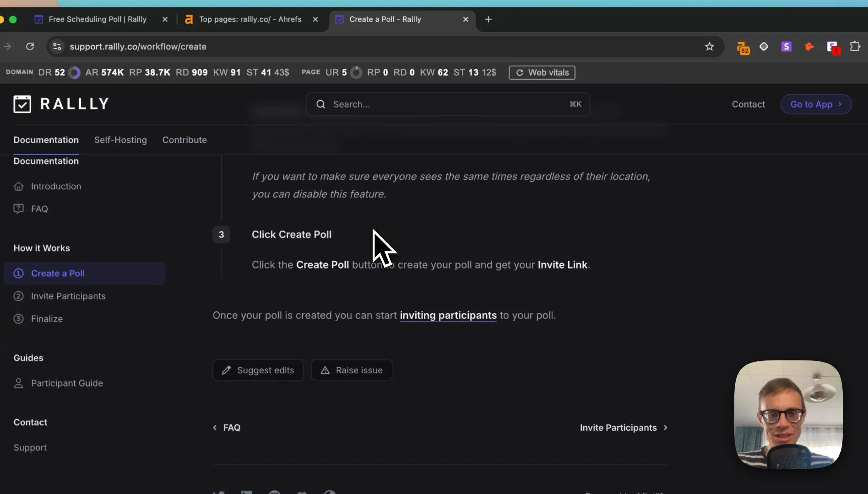Open the Contribute docs tab
The image size is (868, 494).
184,140
